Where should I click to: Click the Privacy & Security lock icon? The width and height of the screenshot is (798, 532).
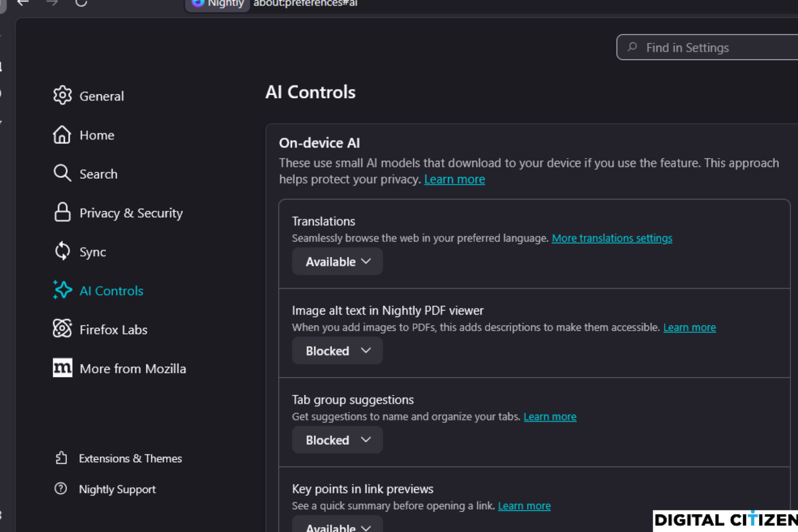pyautogui.click(x=62, y=212)
